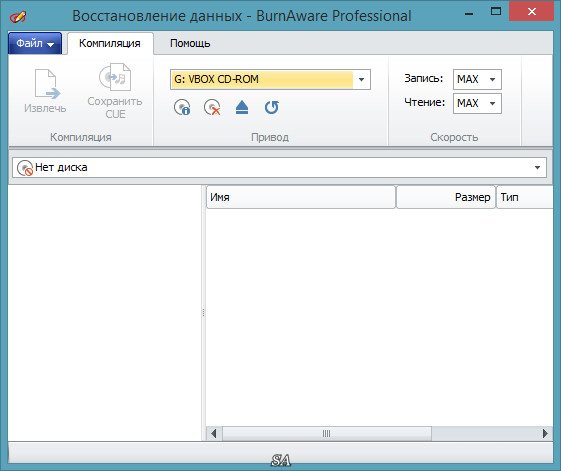Click the erase disc icon
Viewport: 561px width, 471px height.
coord(212,107)
